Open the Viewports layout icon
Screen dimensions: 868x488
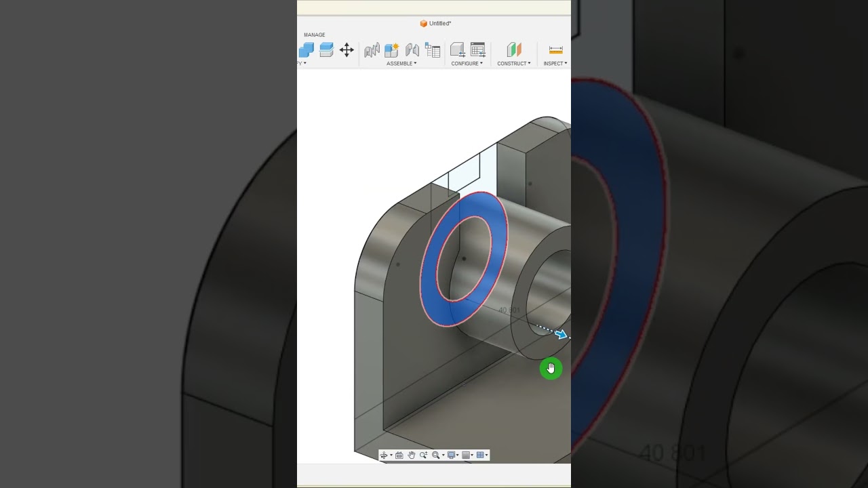(480, 455)
